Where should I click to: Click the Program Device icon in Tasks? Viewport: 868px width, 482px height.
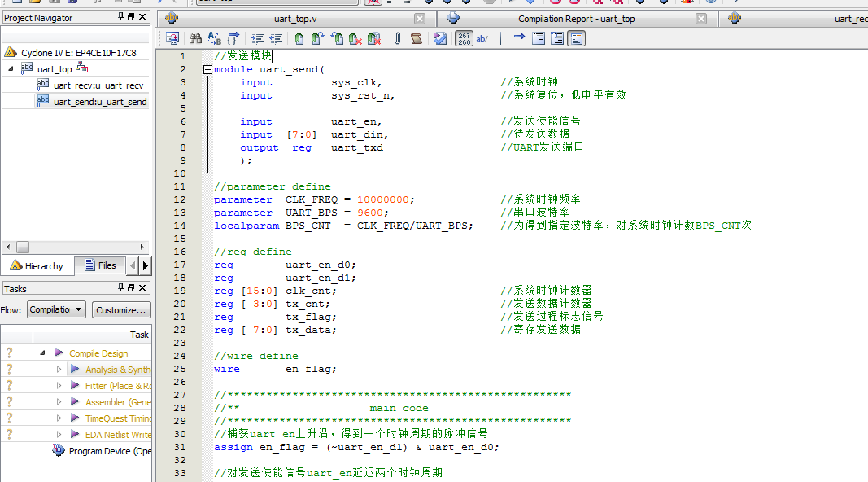[59, 451]
